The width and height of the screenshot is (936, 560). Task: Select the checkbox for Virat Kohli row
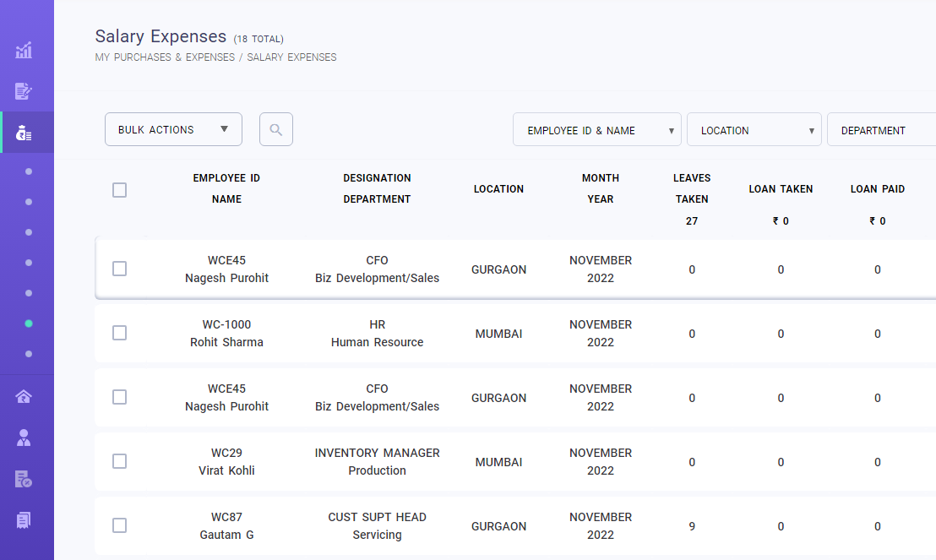pos(119,461)
